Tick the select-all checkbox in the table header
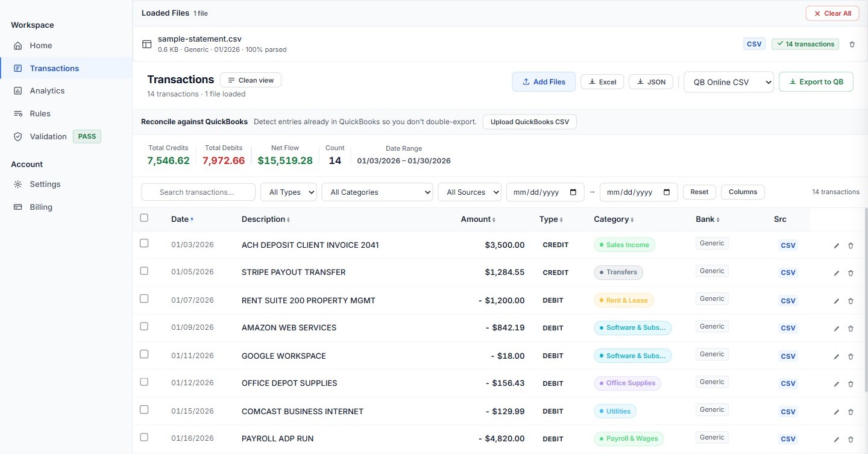 [x=144, y=218]
